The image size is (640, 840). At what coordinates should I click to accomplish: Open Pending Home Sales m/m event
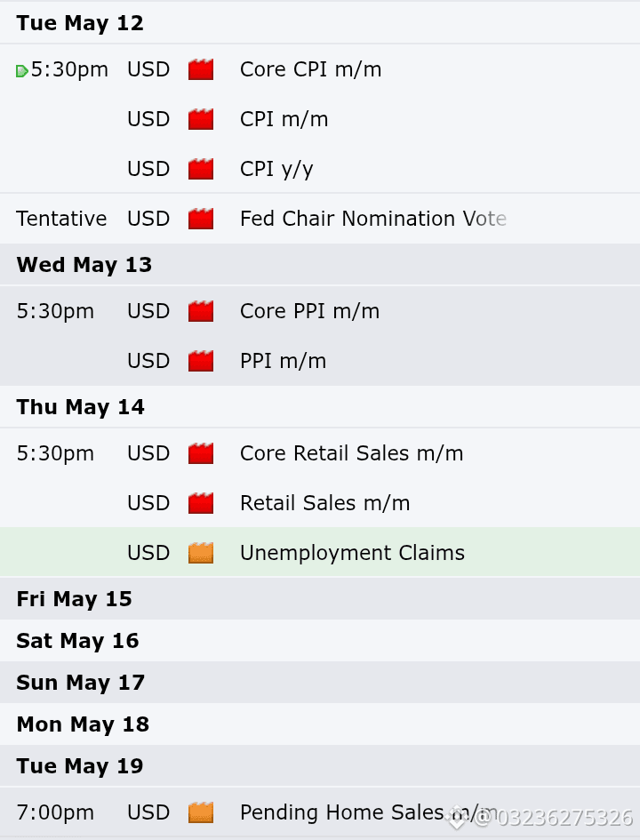click(x=369, y=812)
